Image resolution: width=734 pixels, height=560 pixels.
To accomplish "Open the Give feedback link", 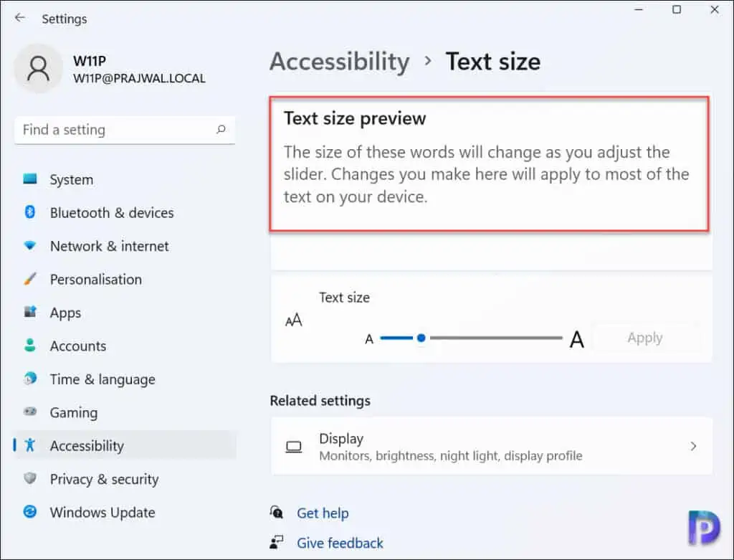I will (340, 543).
